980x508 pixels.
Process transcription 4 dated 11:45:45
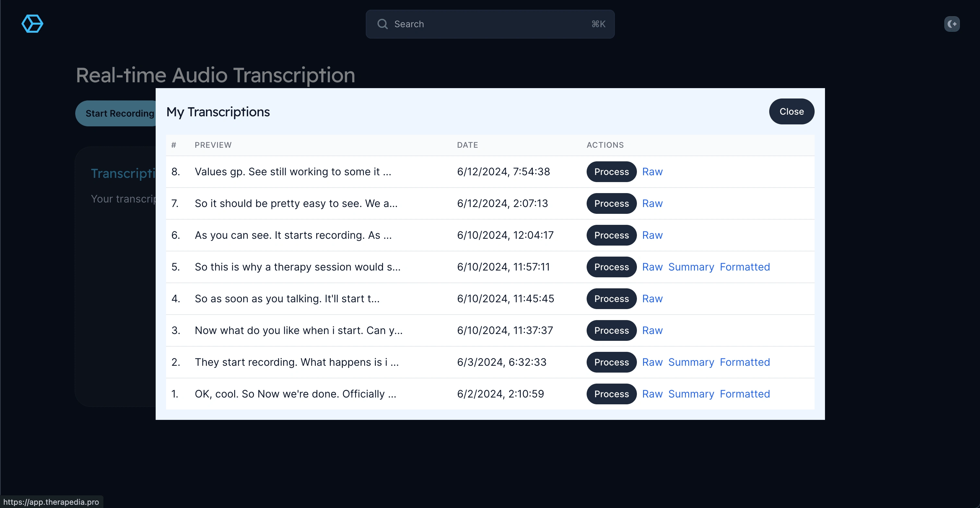[611, 299]
